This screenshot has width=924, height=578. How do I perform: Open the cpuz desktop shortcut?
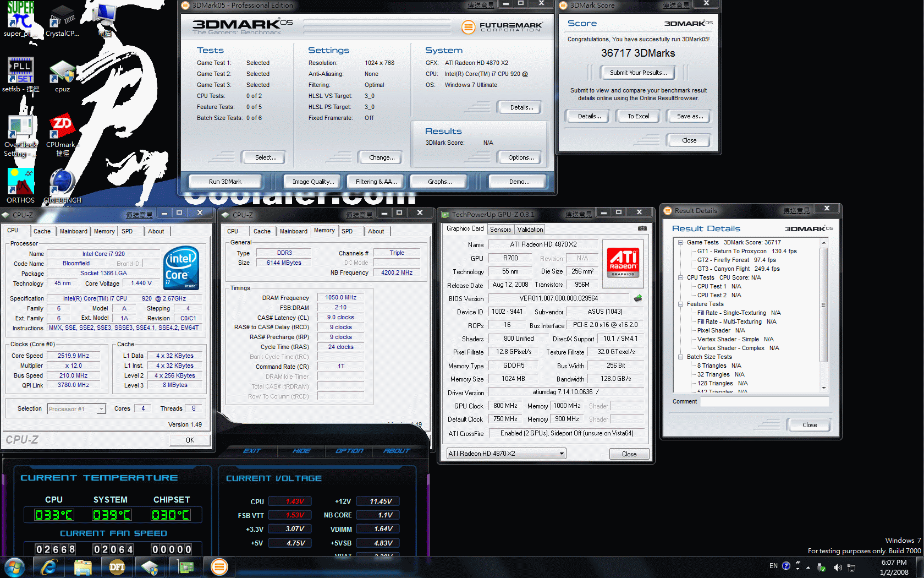(62, 75)
